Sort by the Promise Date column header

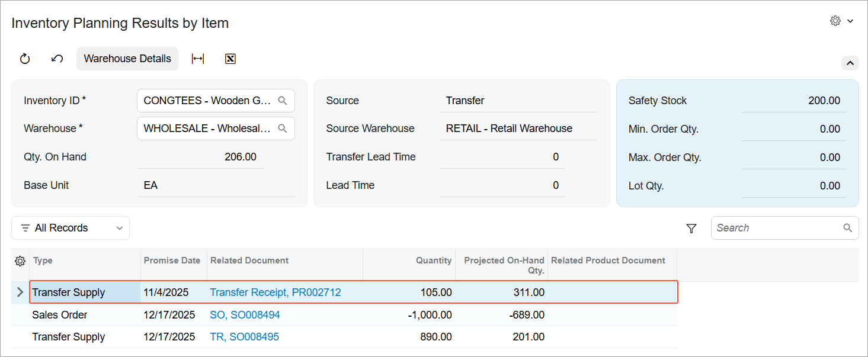point(172,260)
